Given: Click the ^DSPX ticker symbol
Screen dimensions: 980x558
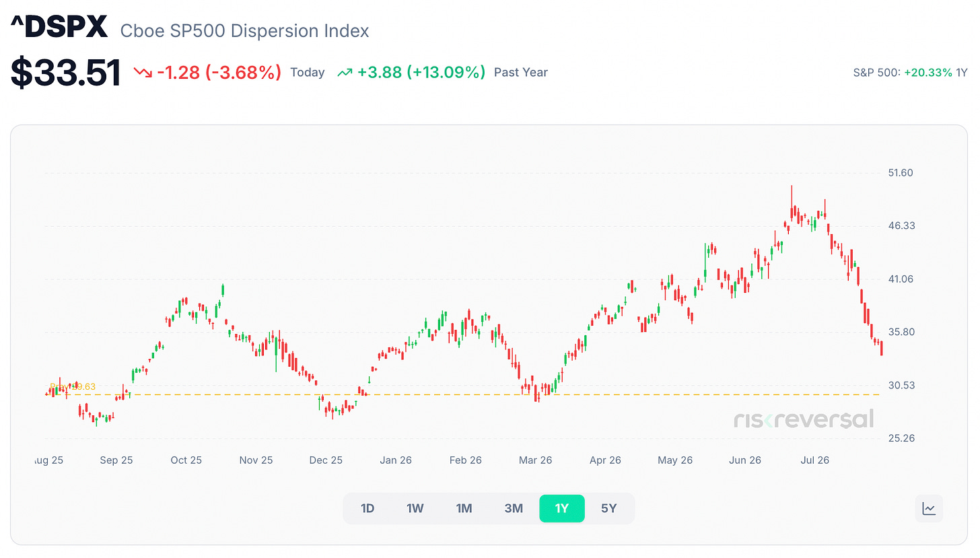Looking at the screenshot, I should [x=59, y=28].
